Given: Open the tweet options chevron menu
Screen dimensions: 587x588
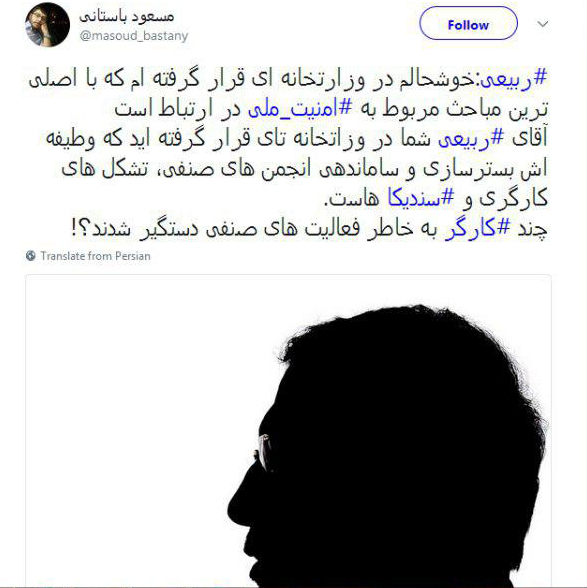Looking at the screenshot, I should click(543, 24).
